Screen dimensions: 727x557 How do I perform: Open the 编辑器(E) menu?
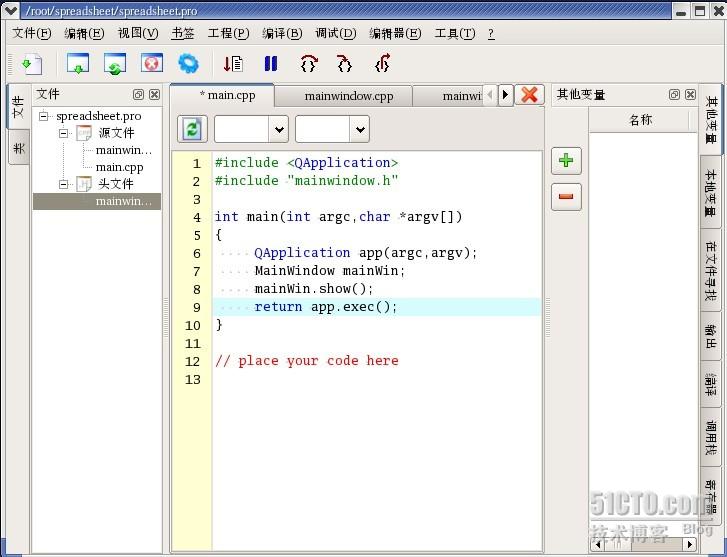coord(395,33)
